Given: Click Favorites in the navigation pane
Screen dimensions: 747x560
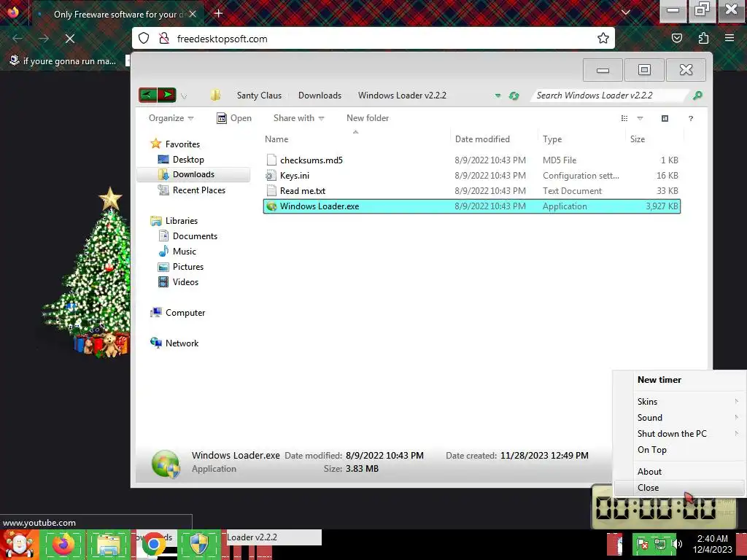Looking at the screenshot, I should pos(182,144).
